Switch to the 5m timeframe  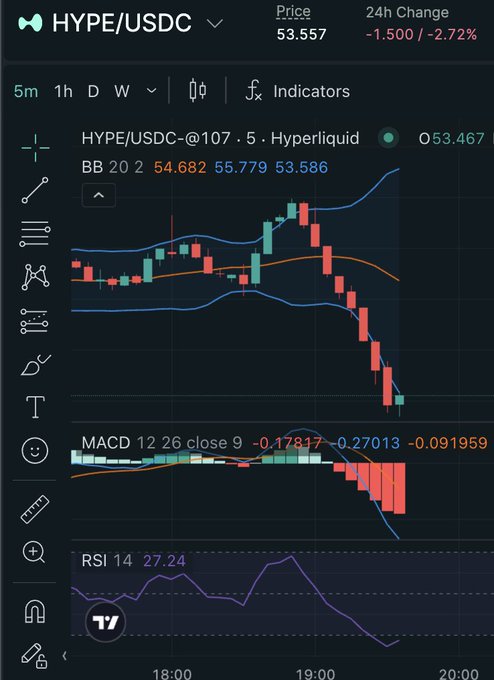click(x=26, y=92)
